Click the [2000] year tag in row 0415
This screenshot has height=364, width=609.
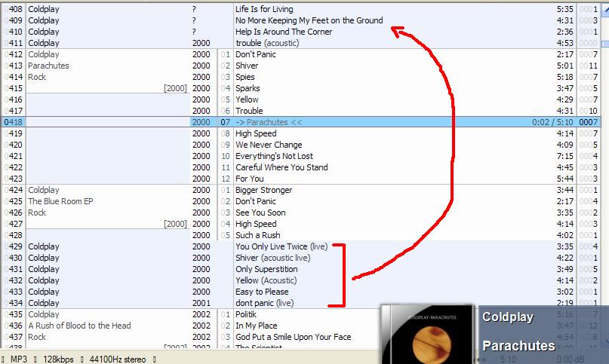click(x=175, y=88)
